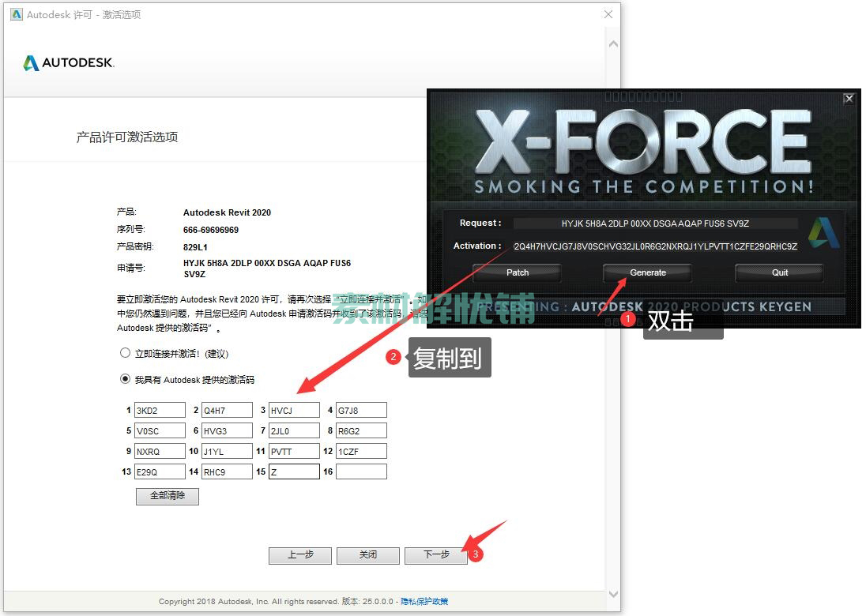Click activation field 15 containing Z
The image size is (866, 616).
pyautogui.click(x=294, y=471)
